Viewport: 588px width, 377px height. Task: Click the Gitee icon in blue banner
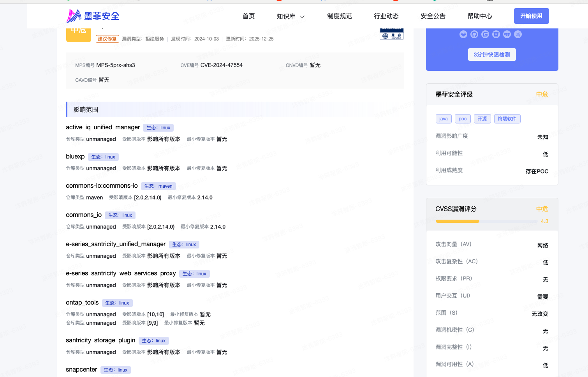pyautogui.click(x=485, y=34)
